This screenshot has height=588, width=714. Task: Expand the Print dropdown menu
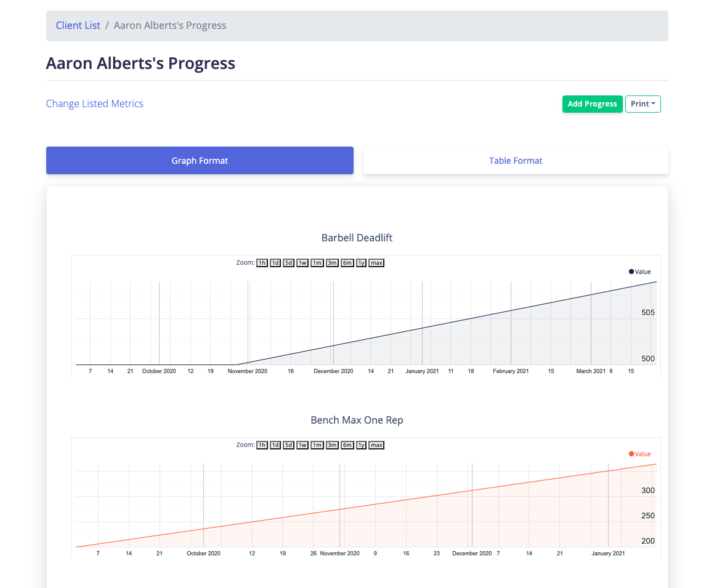click(x=643, y=104)
